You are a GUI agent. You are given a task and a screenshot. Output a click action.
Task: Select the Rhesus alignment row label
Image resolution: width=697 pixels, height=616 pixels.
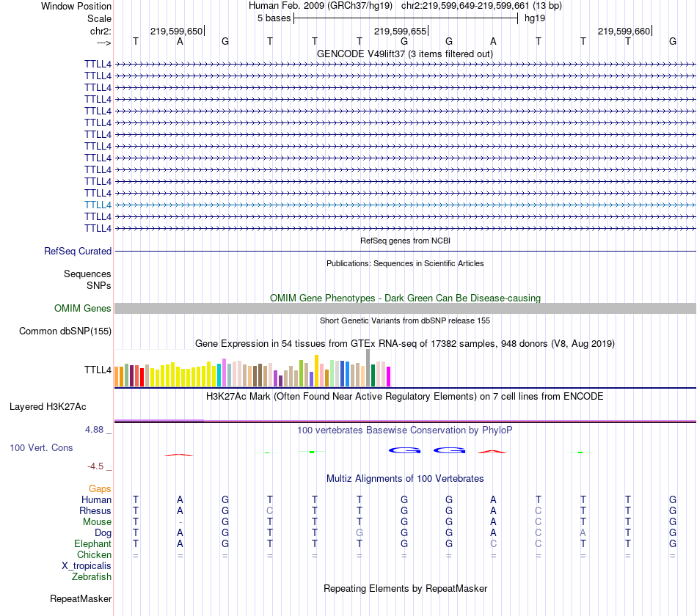point(95,511)
